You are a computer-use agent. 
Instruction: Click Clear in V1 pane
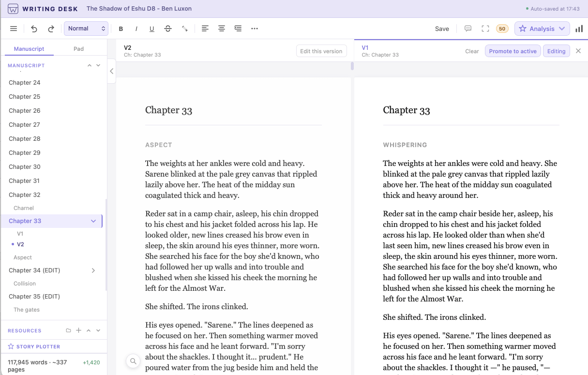point(472,51)
